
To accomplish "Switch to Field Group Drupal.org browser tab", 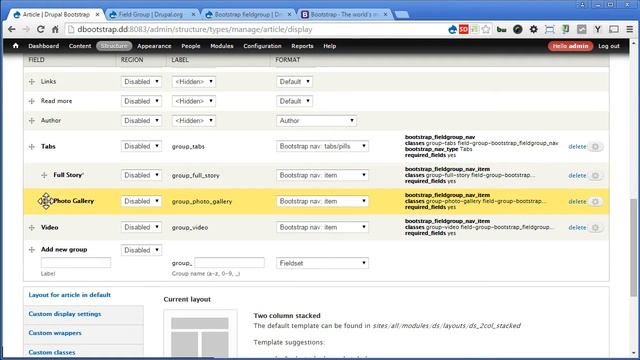I will 151,14.
